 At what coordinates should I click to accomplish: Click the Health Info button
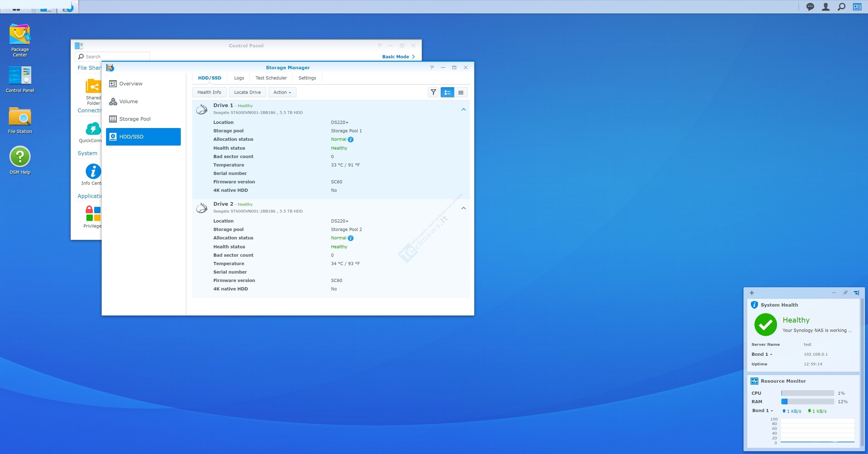click(209, 92)
